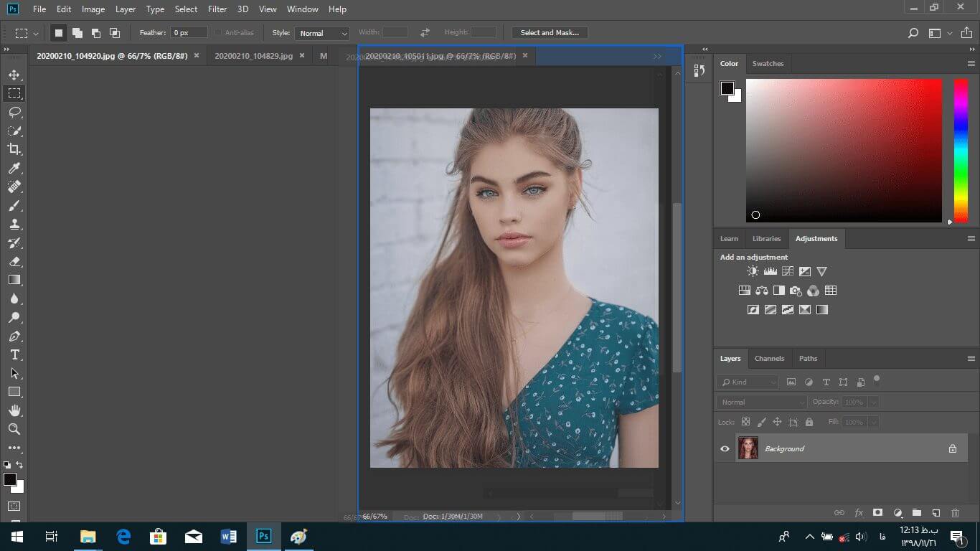Screen dimensions: 980x551
Task: Select the Move tool
Action: tap(14, 75)
